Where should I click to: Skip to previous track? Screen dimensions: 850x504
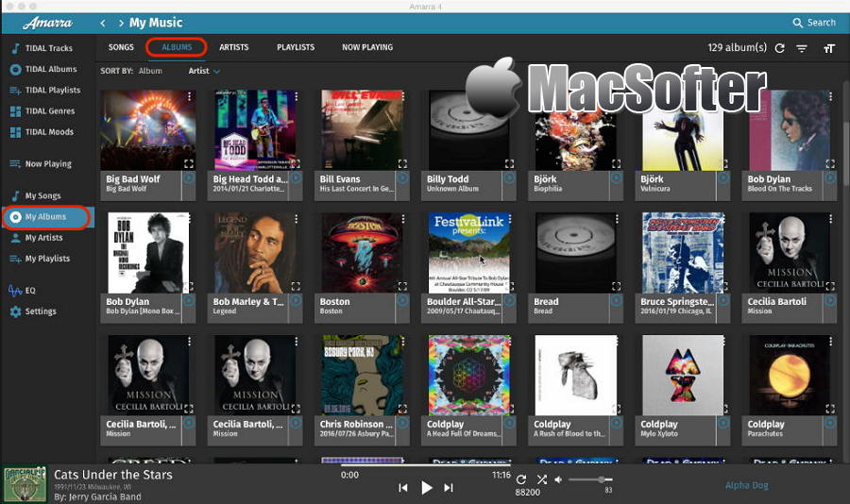pyautogui.click(x=402, y=488)
